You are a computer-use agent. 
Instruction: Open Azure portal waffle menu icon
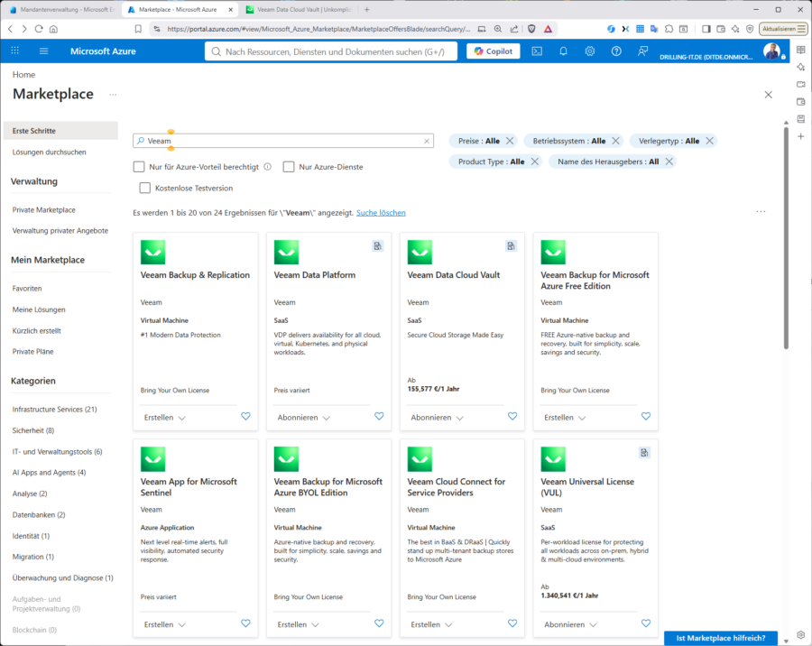(x=15, y=51)
